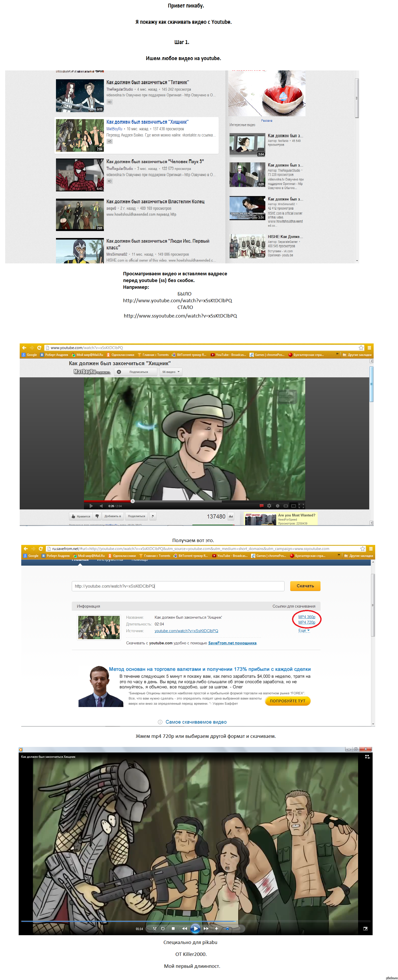Open Как должен был закончиться "Титаник" result
Screen dimensions: 398x980
[x=148, y=82]
